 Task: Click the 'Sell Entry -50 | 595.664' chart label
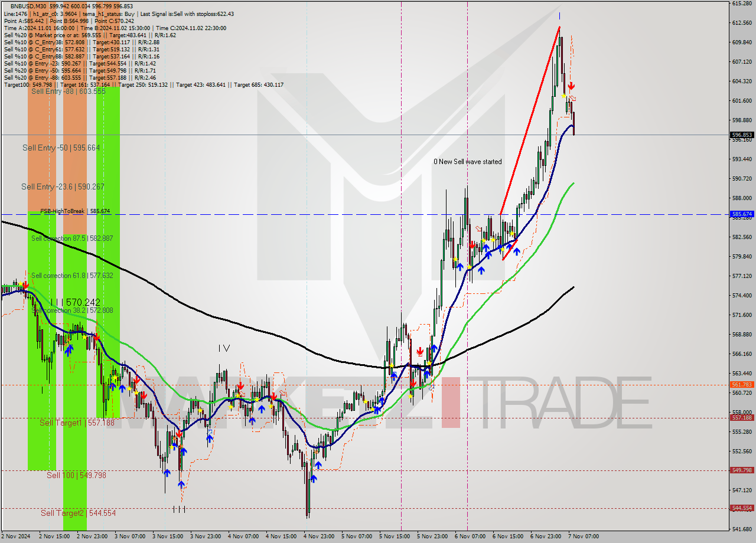(61, 148)
